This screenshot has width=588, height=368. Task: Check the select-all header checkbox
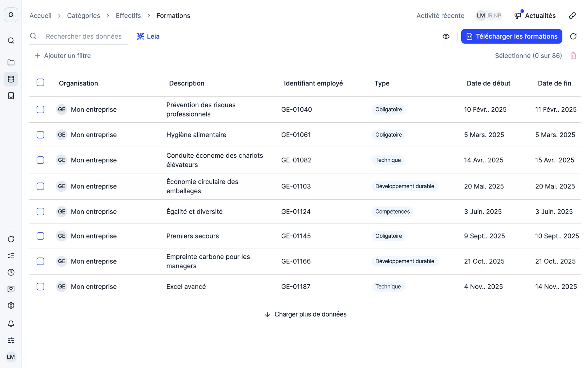pyautogui.click(x=41, y=82)
